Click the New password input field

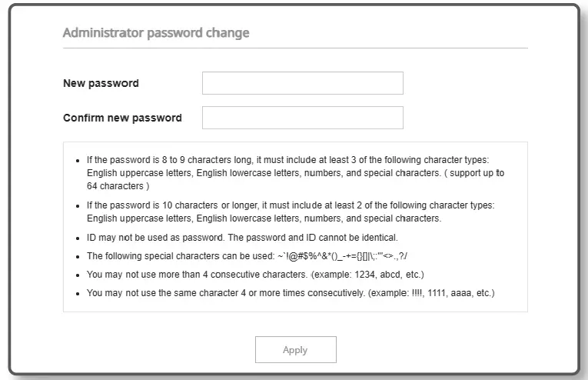(302, 83)
